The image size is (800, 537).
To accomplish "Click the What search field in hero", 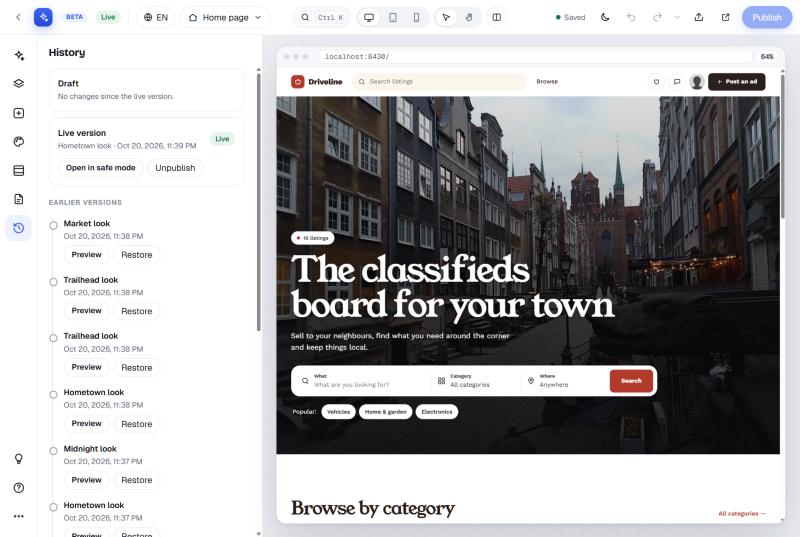I will 365,381.
